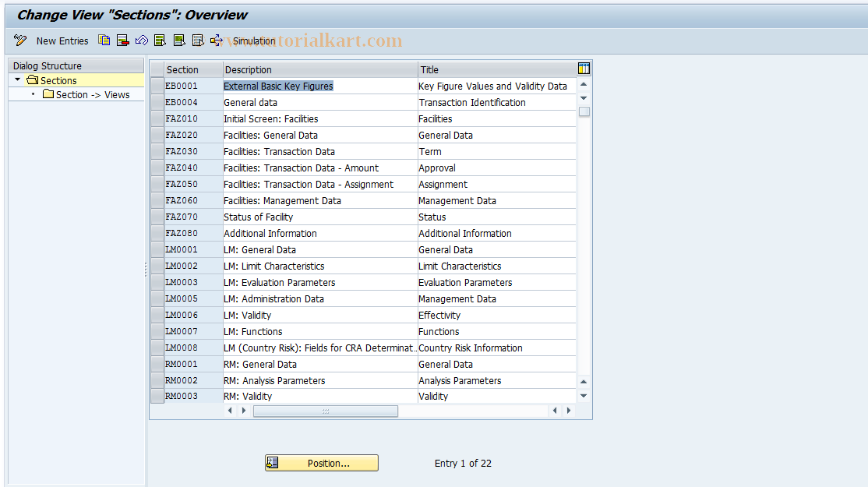Click the horizontal scrollbar thumb
Screen dimensions: 868x487
click(326, 411)
